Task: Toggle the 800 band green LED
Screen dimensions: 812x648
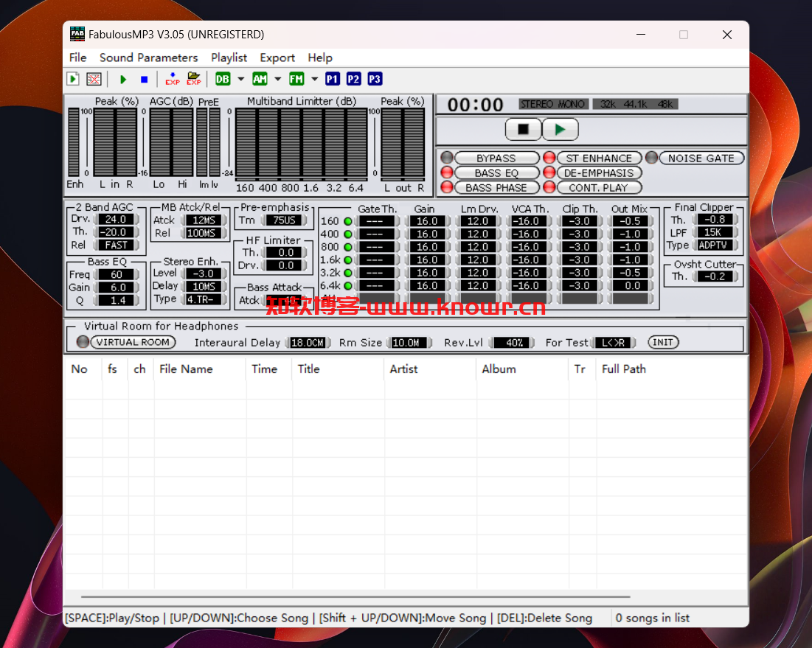Action: [x=348, y=248]
